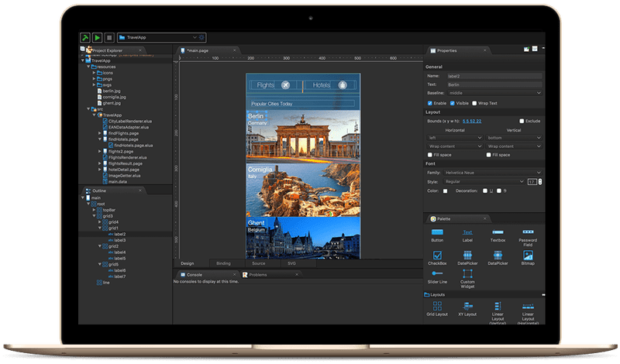This screenshot has width=620, height=364.
Task: Open the Font Family dropdown
Action: (x=492, y=173)
